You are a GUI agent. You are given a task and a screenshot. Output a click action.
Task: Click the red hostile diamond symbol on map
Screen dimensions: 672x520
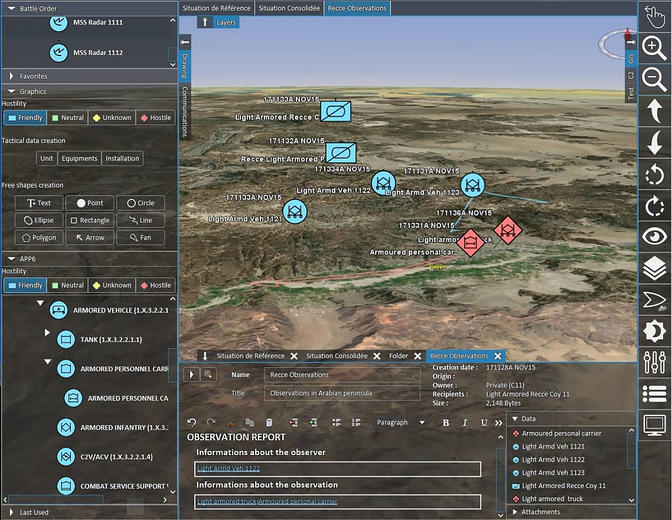507,230
